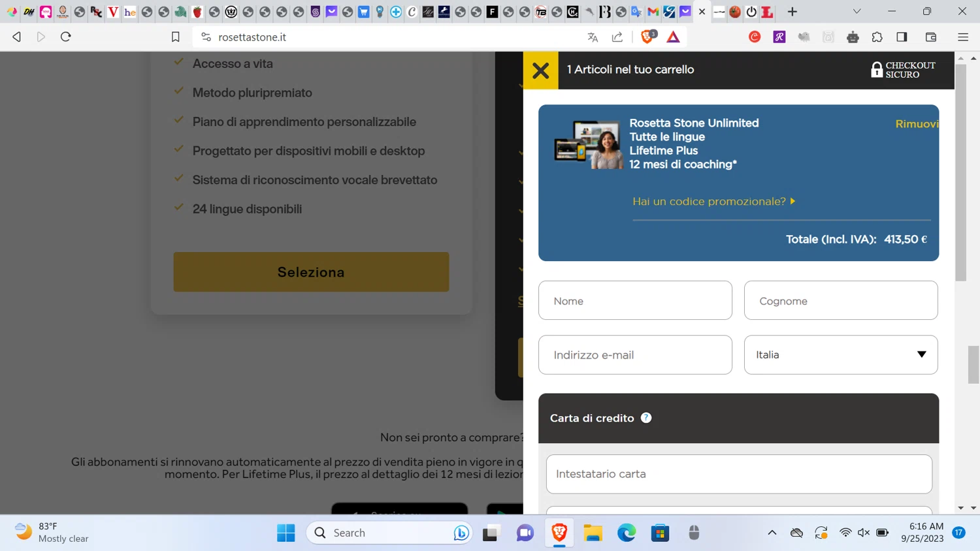Screen dimensions: 980x551
Task: Select the Rosetta Stone Unlimited product thumbnail
Action: (588, 145)
